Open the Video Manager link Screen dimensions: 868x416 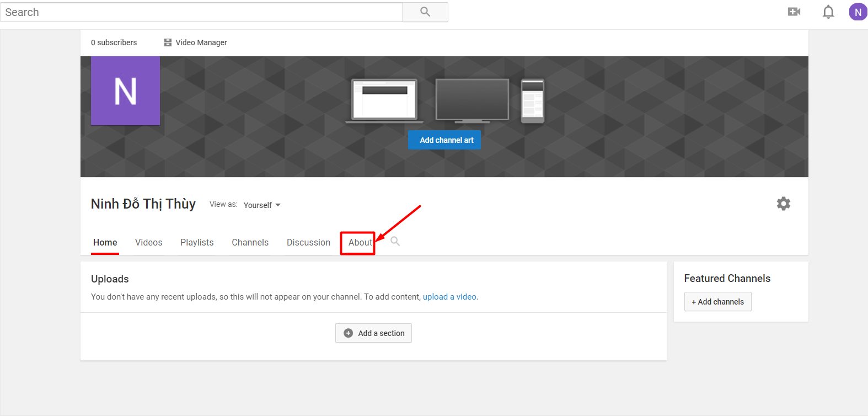tap(201, 42)
